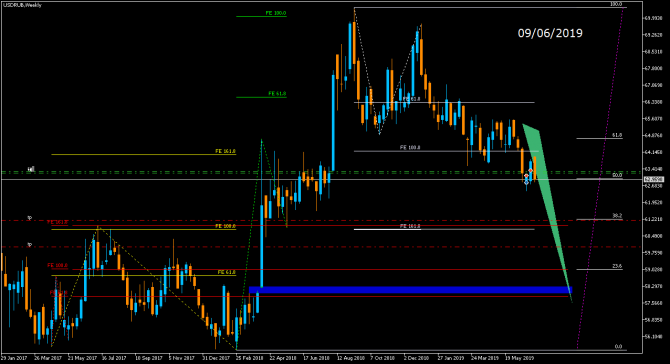Click the blue support zone rectangle
Image resolution: width=670 pixels, height=364 pixels.
coord(410,290)
